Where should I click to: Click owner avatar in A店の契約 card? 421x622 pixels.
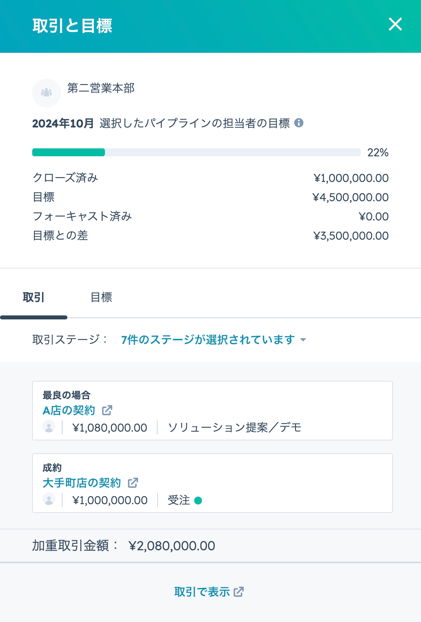click(x=49, y=427)
